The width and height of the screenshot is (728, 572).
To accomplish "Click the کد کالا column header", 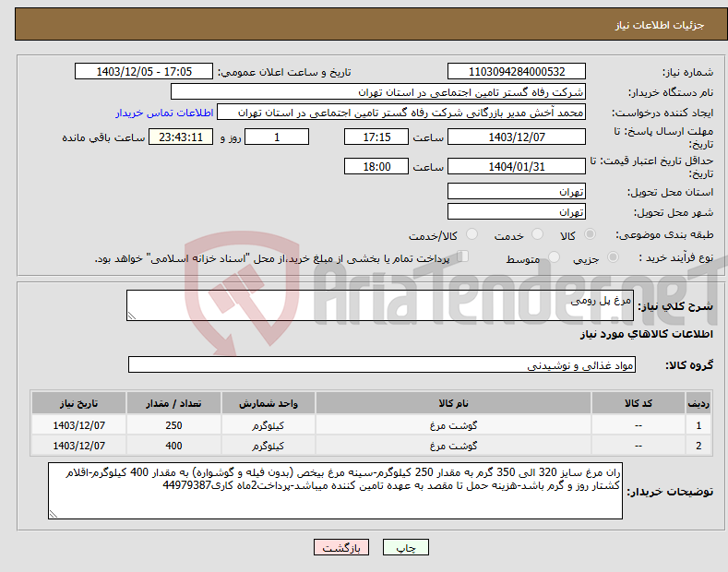I will [x=638, y=403].
